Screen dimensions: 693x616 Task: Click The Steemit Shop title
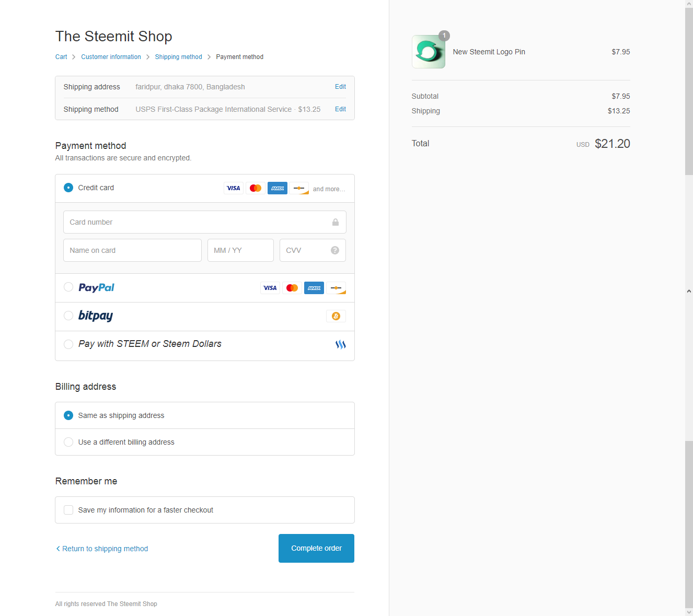pyautogui.click(x=113, y=36)
